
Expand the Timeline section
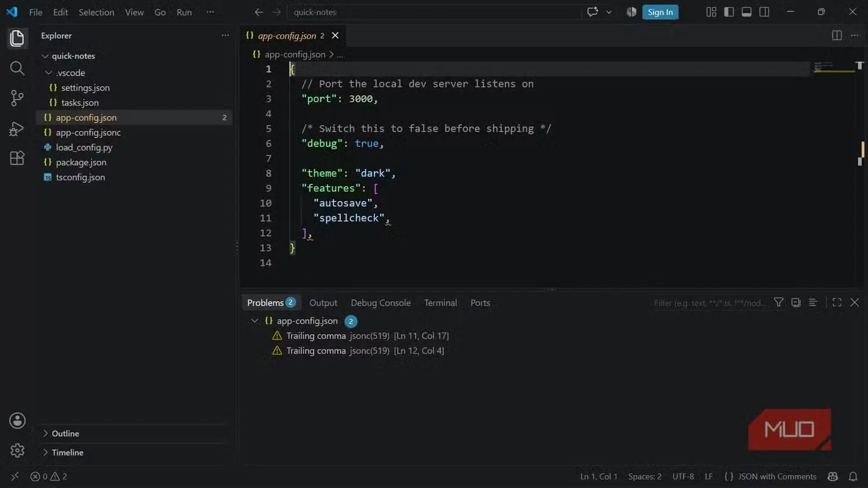[45, 453]
